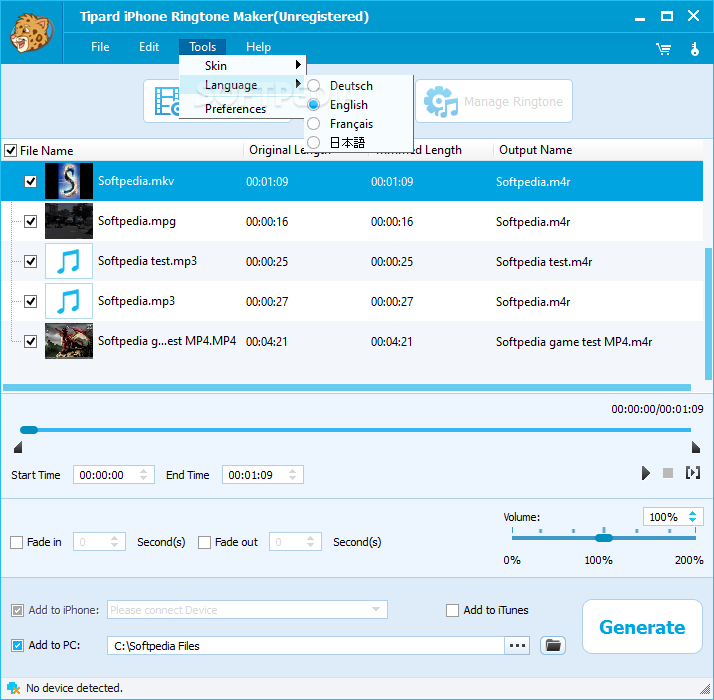Uncheck Softpedia g...est MP4.MP4 row checkbox
The width and height of the screenshot is (714, 700).
click(31, 341)
